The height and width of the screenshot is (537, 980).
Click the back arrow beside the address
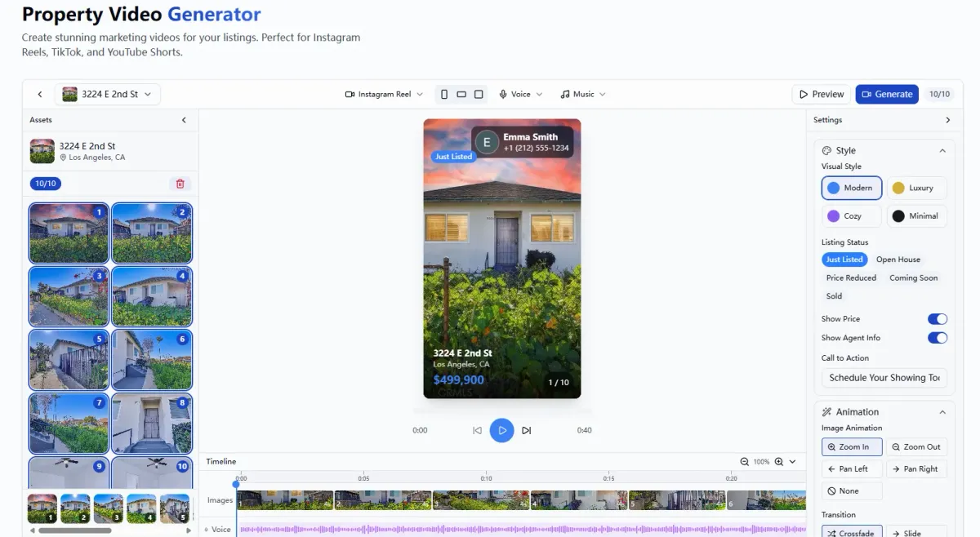tap(40, 95)
